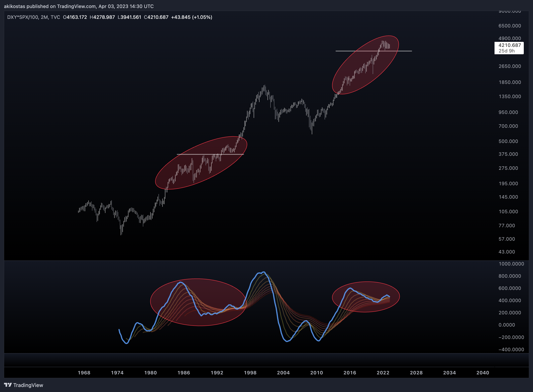The image size is (533, 392).
Task: Click the 2034 time axis label
Action: [x=450, y=373]
